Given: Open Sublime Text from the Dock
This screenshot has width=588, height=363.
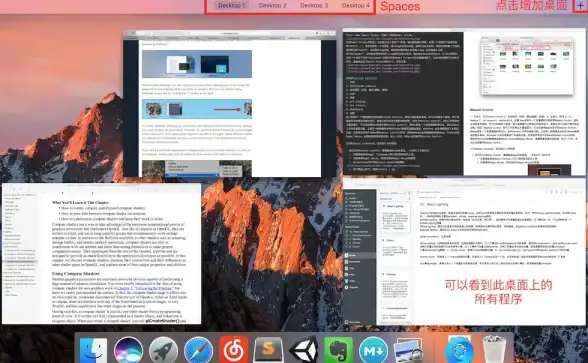Looking at the screenshot, I should [x=268, y=350].
